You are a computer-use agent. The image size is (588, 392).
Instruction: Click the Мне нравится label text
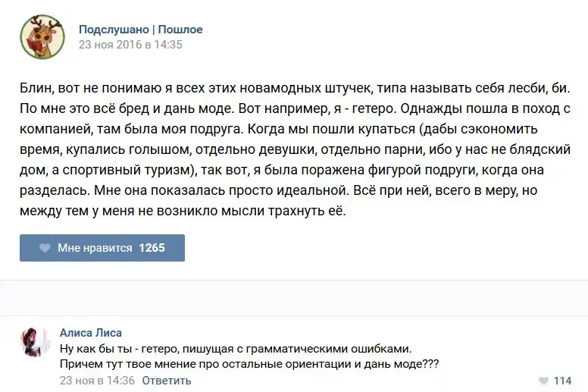95,248
